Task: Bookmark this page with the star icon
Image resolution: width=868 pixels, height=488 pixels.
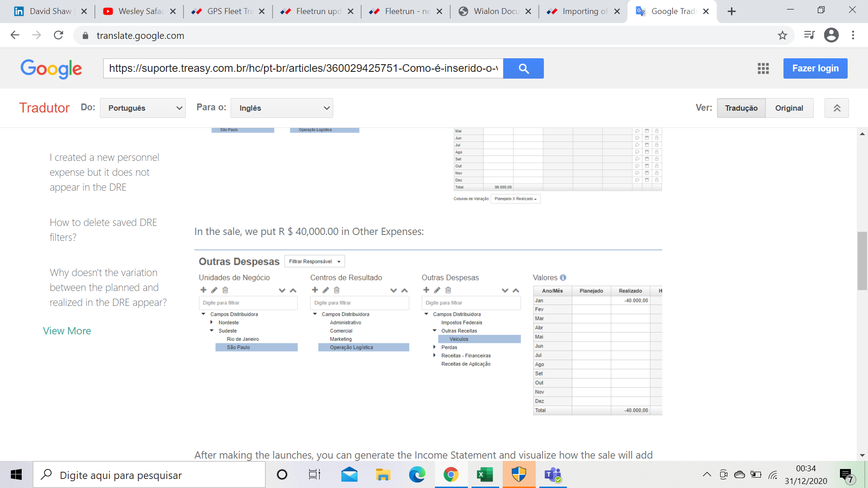Action: pos(783,35)
